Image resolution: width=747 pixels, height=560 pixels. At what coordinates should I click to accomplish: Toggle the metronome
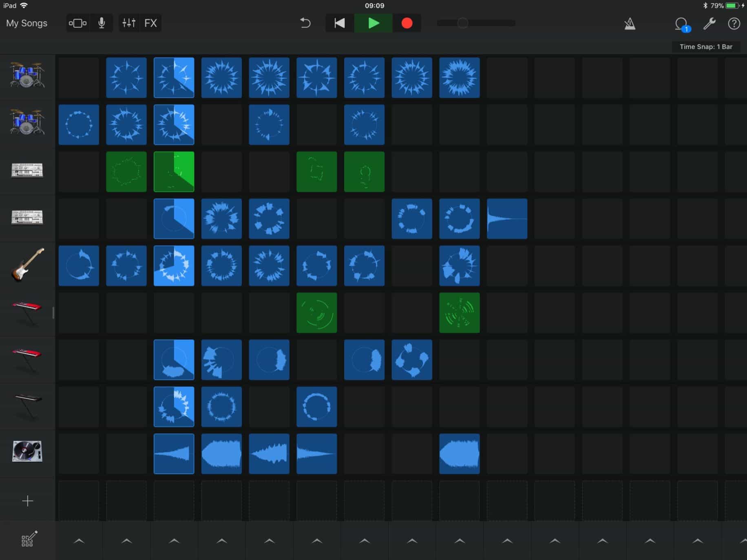tap(630, 23)
